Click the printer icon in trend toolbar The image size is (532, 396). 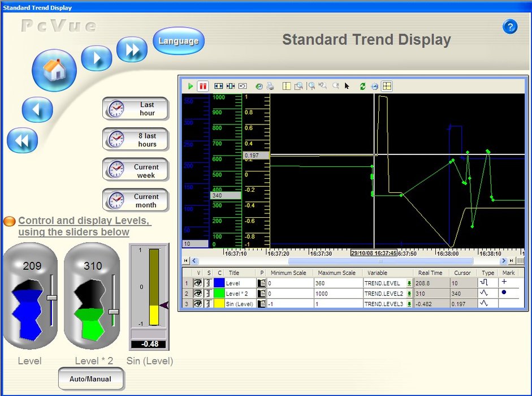point(270,87)
